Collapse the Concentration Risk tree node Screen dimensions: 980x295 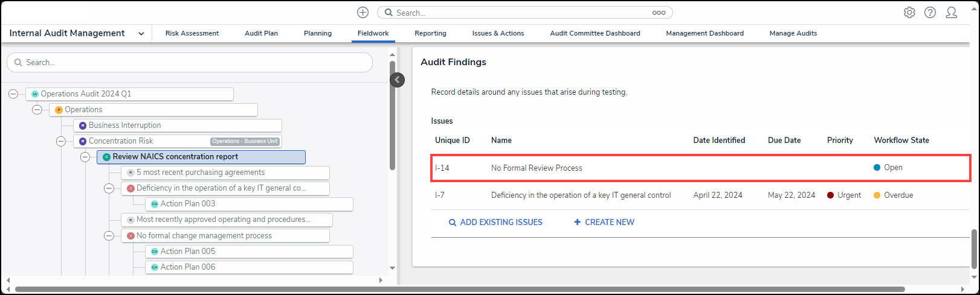coord(61,141)
